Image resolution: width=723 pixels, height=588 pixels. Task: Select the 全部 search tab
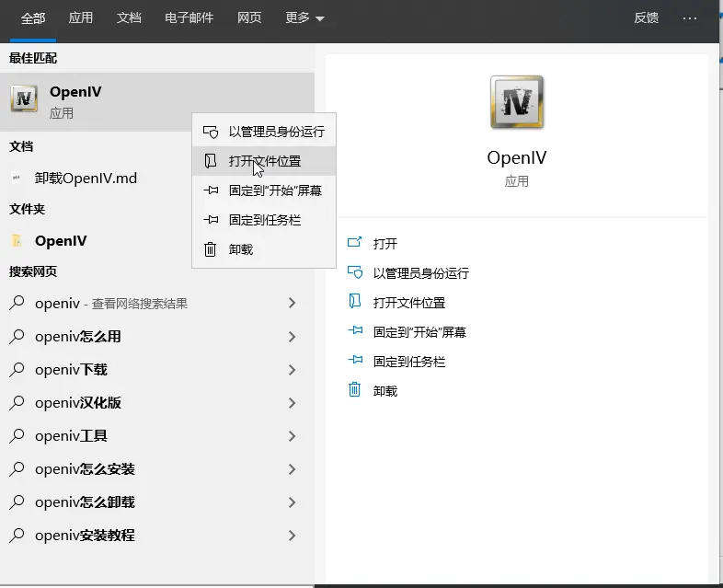[x=33, y=18]
